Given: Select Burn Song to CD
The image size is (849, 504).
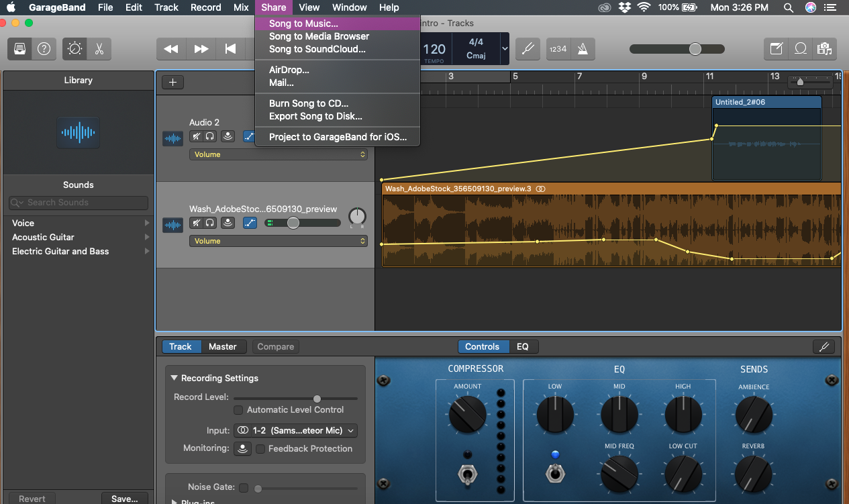Looking at the screenshot, I should click(x=337, y=103).
